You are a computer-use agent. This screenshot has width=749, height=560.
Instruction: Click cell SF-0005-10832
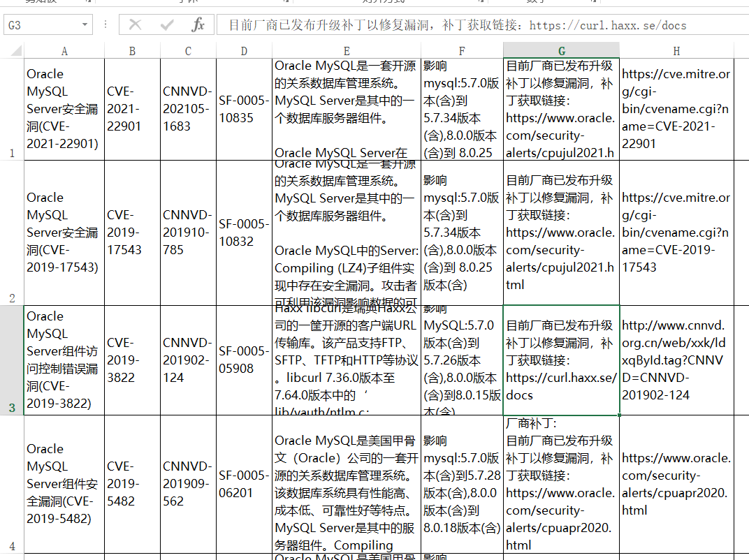tap(244, 233)
